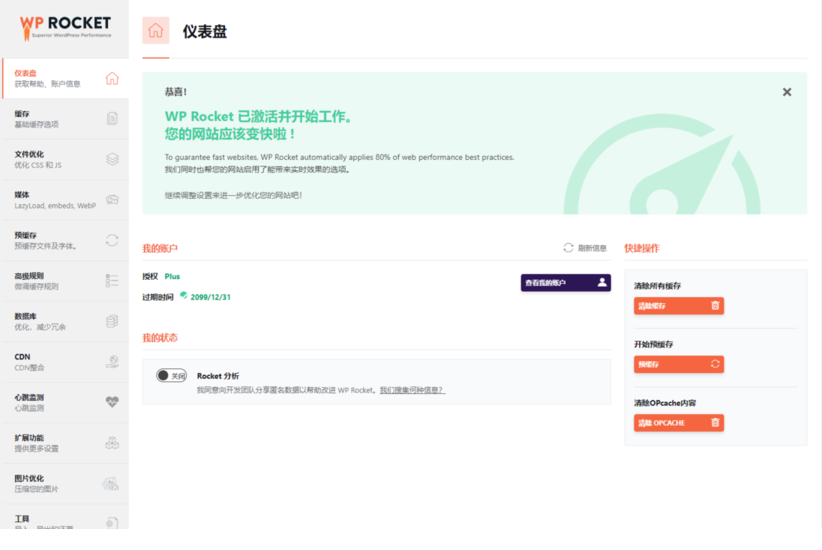Image resolution: width=822 pixels, height=550 pixels.
Task: Click the layers icon next to 文件优化
Action: click(112, 159)
